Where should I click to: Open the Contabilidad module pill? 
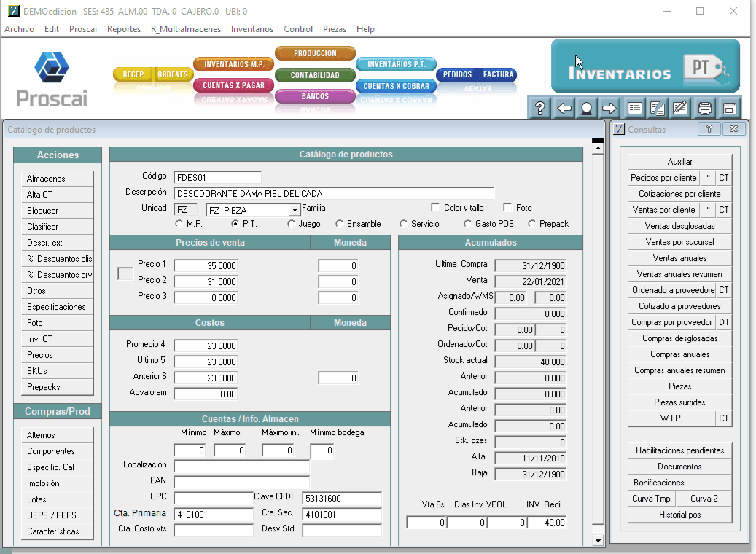pyautogui.click(x=316, y=75)
